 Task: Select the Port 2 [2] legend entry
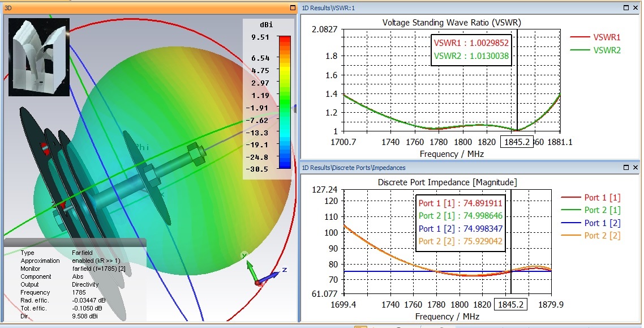pos(591,236)
